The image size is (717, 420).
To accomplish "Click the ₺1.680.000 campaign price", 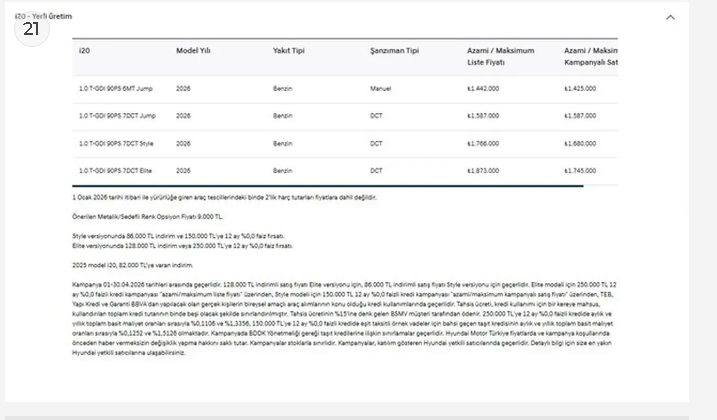I will (x=580, y=144).
